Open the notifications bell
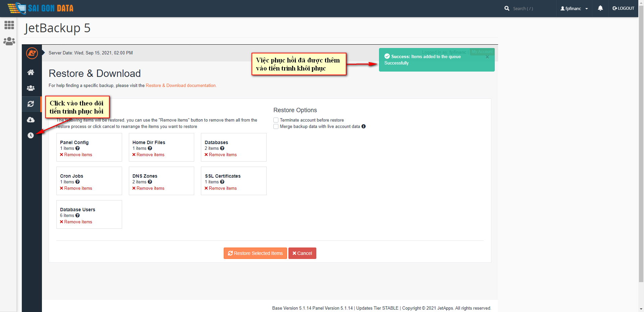The image size is (644, 312). pyautogui.click(x=600, y=8)
